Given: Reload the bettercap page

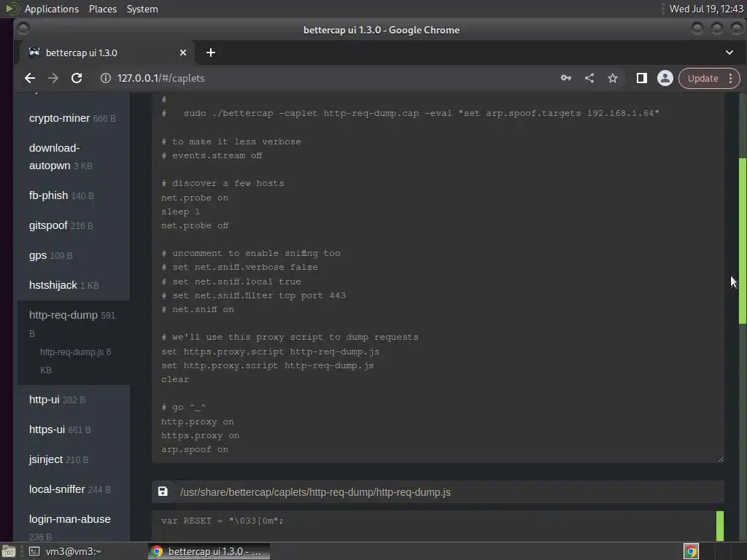Looking at the screenshot, I should (x=77, y=78).
